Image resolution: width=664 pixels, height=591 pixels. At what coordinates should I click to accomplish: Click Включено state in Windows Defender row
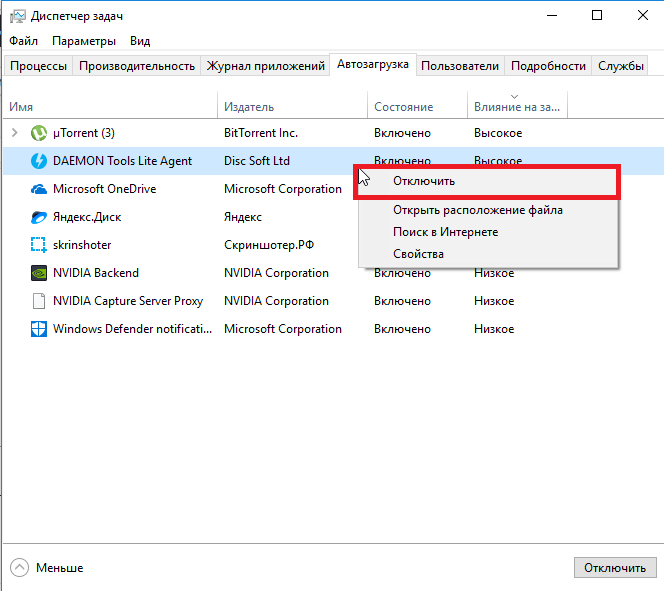[x=402, y=329]
